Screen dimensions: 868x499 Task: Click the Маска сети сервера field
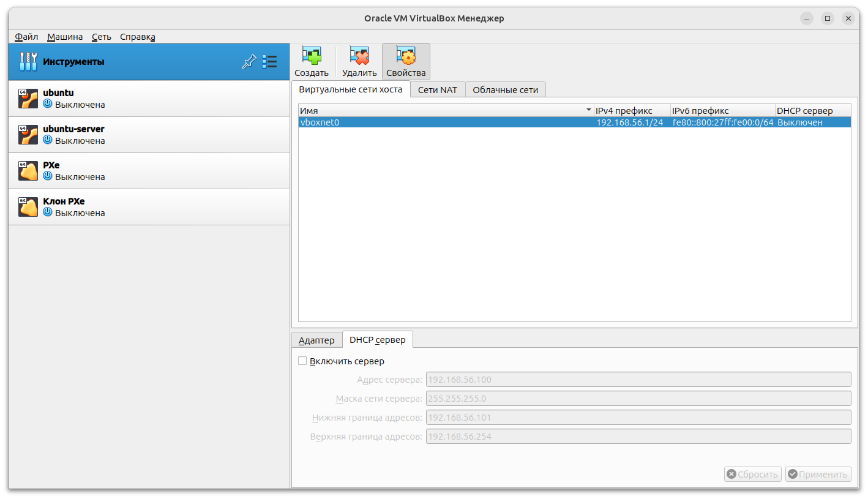[638, 399]
